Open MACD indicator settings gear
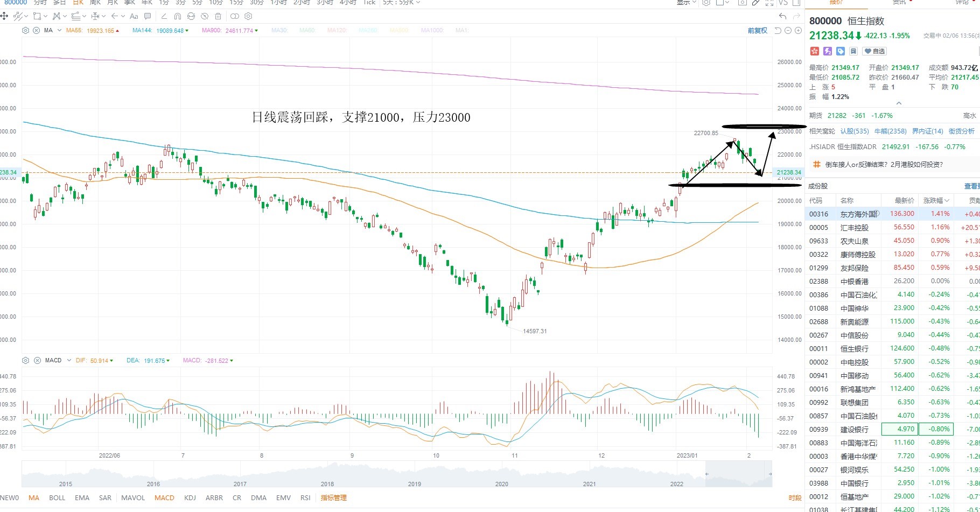 25,360
